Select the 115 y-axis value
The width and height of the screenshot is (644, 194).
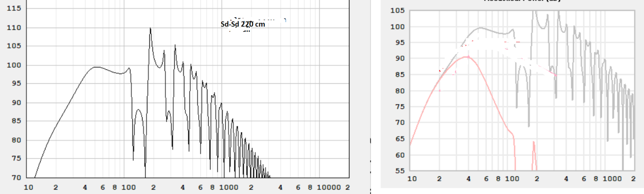coord(14,8)
